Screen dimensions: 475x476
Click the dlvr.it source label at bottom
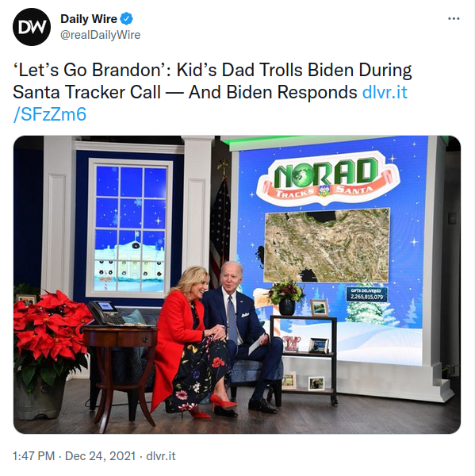161,456
